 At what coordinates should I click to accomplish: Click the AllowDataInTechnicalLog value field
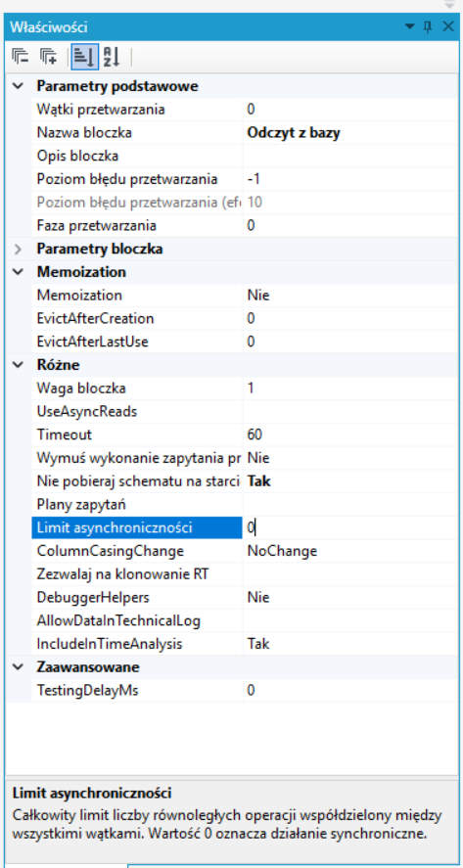(x=349, y=621)
